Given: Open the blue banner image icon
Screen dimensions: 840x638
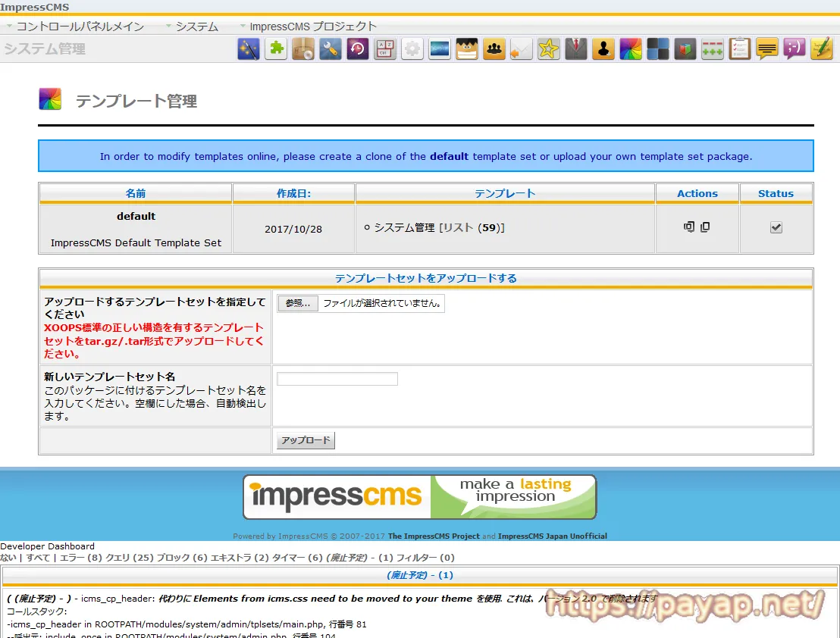Looking at the screenshot, I should click(440, 49).
